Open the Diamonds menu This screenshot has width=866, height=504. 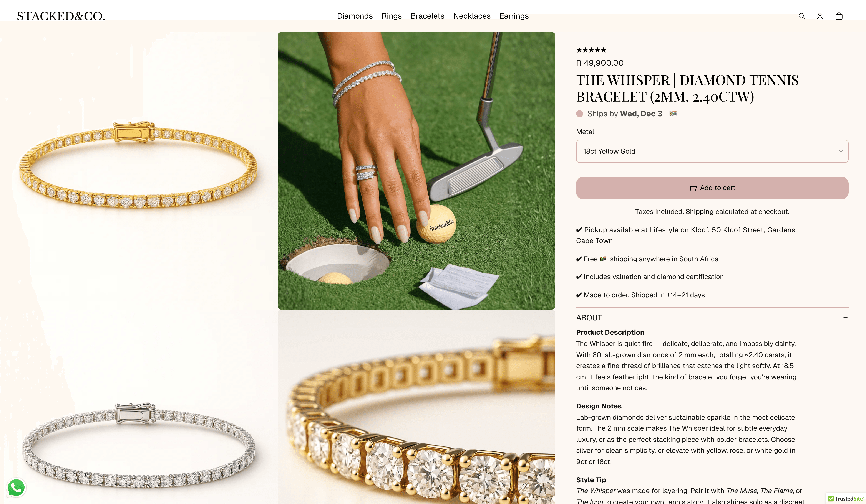(x=355, y=16)
